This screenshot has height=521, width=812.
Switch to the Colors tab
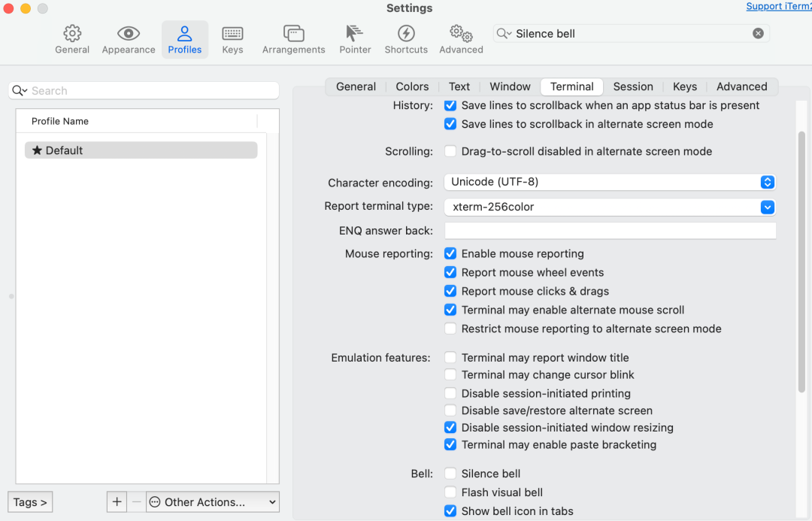pyautogui.click(x=412, y=86)
